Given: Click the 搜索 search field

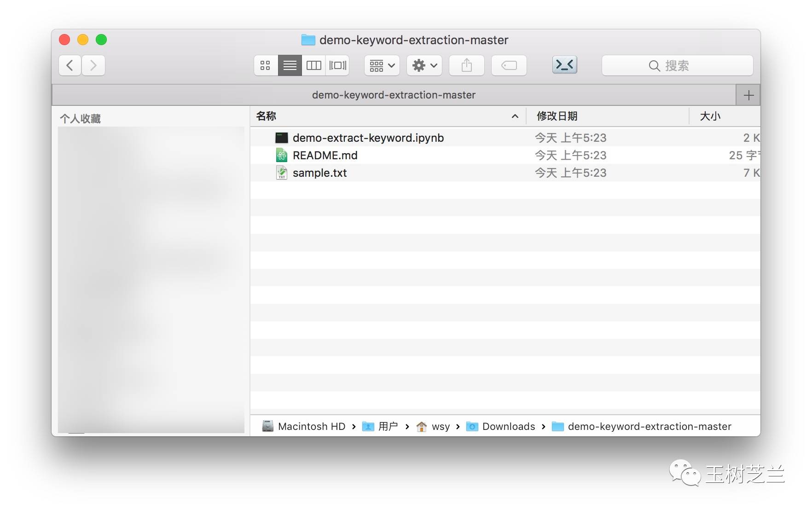Looking at the screenshot, I should 677,65.
